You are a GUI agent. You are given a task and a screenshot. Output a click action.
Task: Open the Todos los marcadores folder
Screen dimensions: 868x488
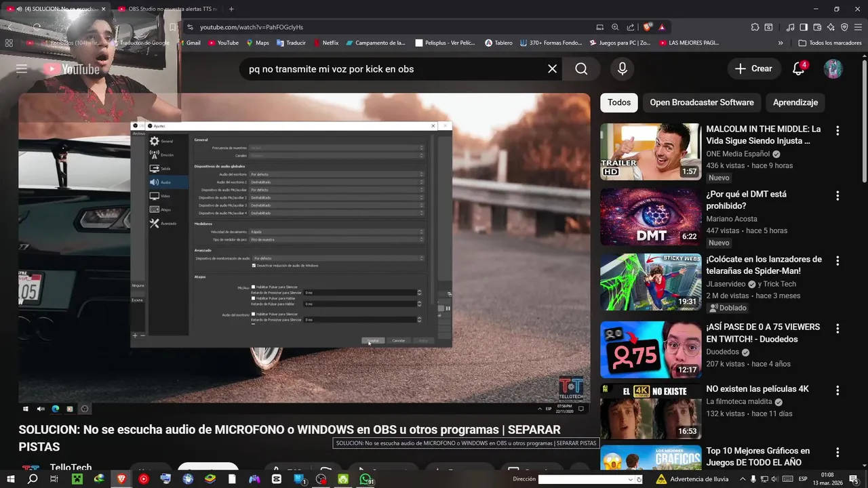(830, 43)
